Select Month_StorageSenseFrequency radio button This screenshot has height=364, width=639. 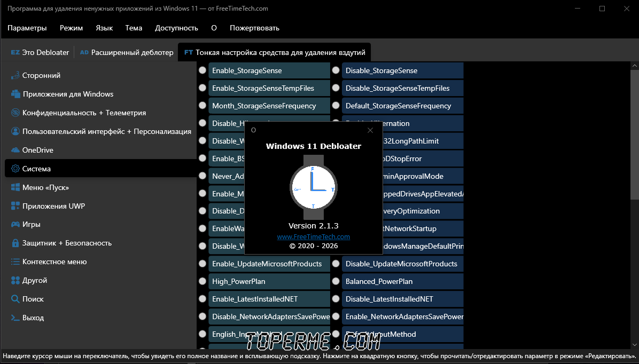coord(202,105)
